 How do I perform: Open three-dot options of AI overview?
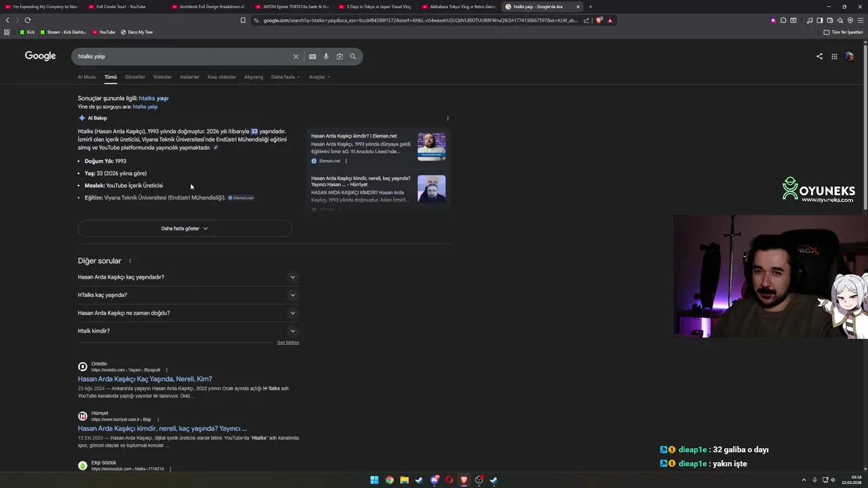[x=448, y=118]
